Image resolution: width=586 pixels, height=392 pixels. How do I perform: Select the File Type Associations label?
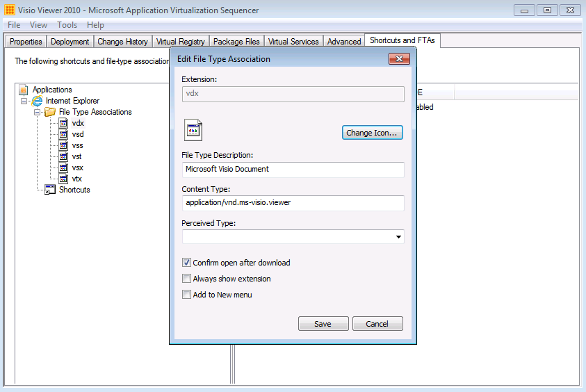(x=95, y=112)
